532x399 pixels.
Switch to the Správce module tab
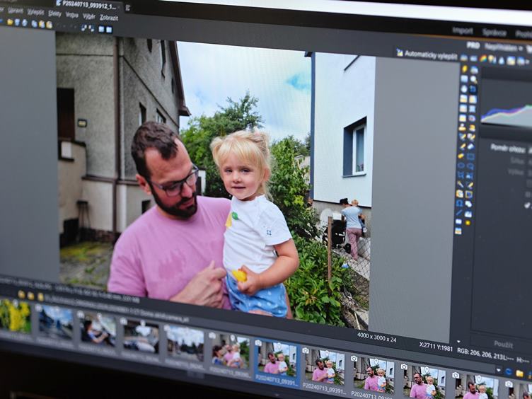point(495,33)
